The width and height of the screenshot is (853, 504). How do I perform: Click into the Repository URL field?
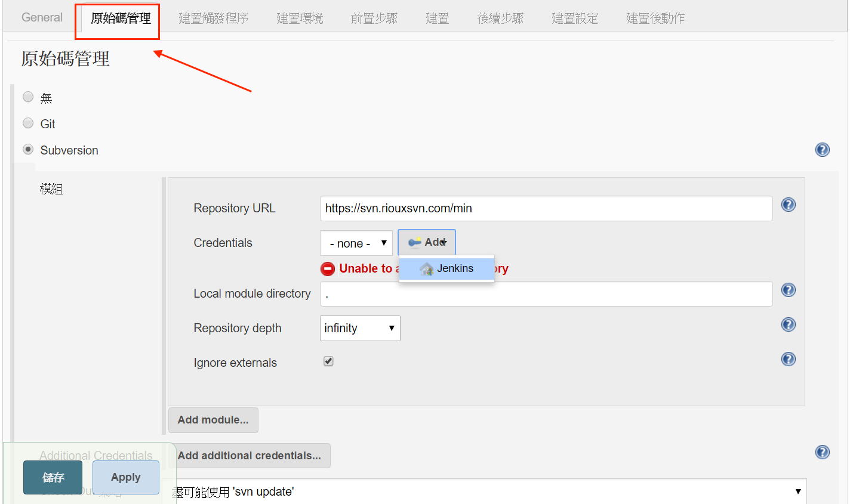(546, 208)
